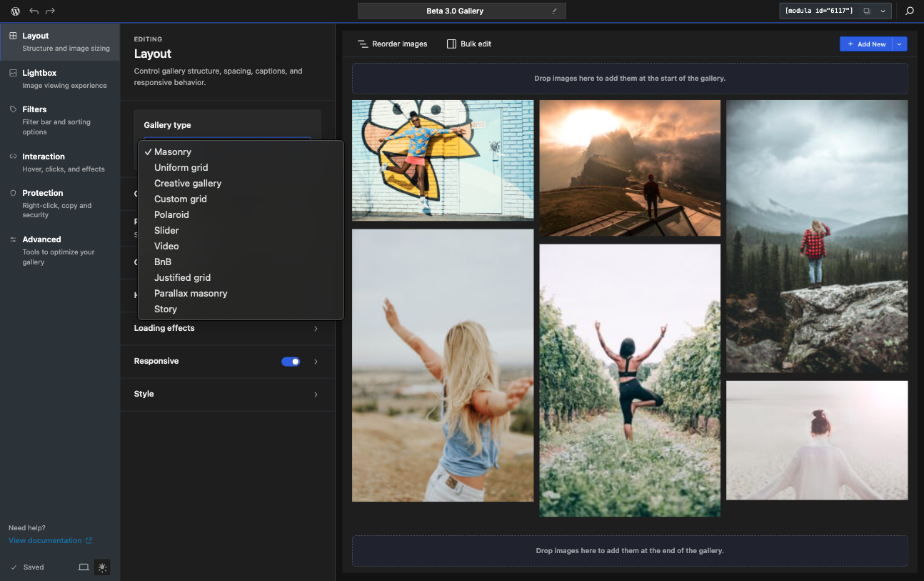The image size is (924, 581).
Task: Toggle the Responsive switch
Action: pos(291,362)
